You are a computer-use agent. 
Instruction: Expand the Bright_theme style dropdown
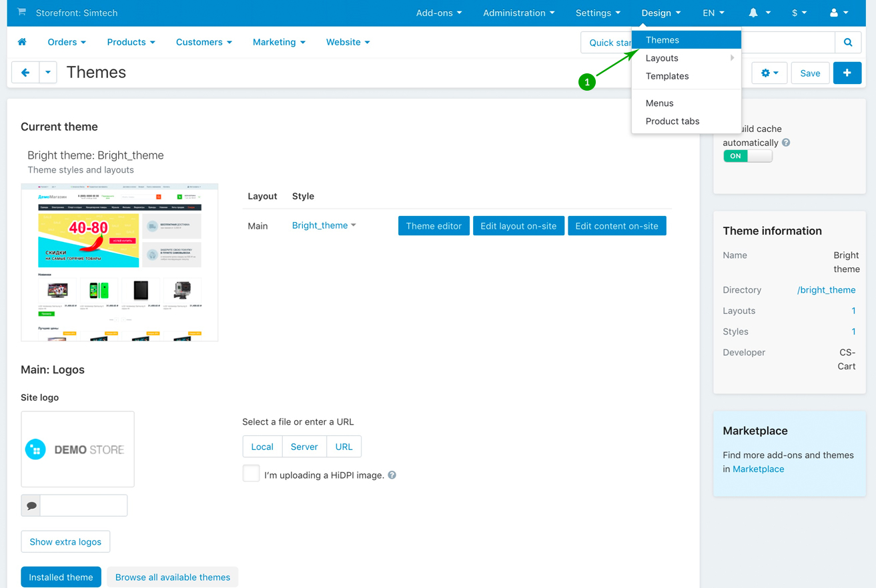point(324,225)
